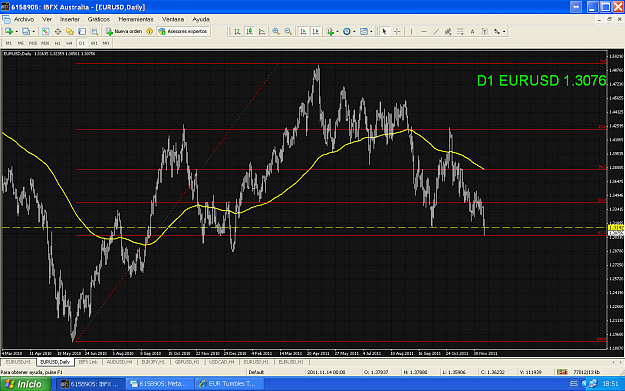Show the Data Window panel
625x391 pixels.
coord(58,31)
